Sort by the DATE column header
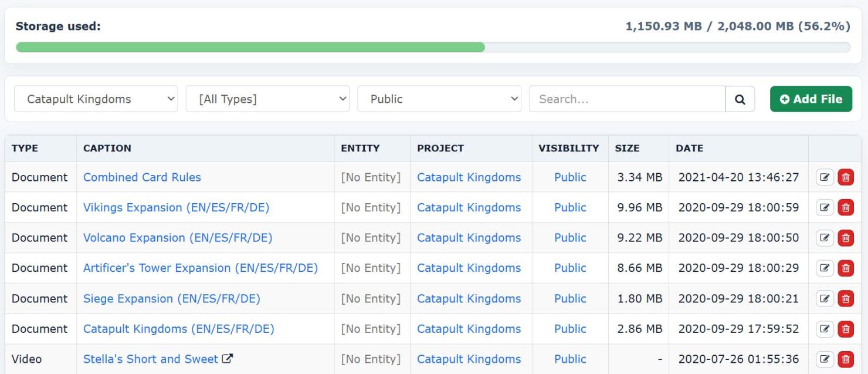Image resolution: width=868 pixels, height=374 pixels. (689, 149)
